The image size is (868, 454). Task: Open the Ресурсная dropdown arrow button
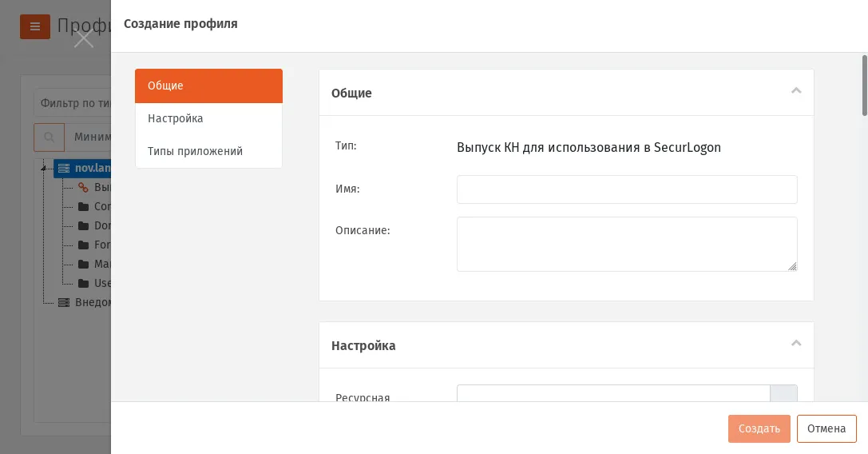(783, 393)
